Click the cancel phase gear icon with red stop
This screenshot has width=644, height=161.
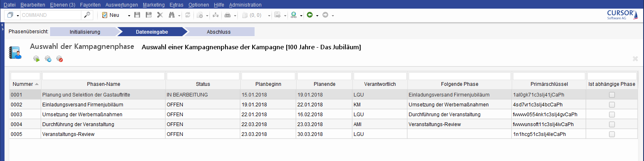60,59
